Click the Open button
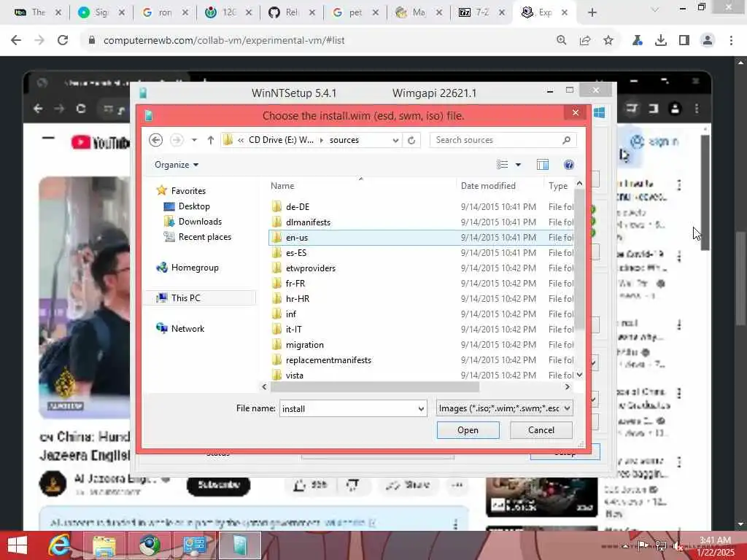This screenshot has width=747, height=560. point(468,430)
